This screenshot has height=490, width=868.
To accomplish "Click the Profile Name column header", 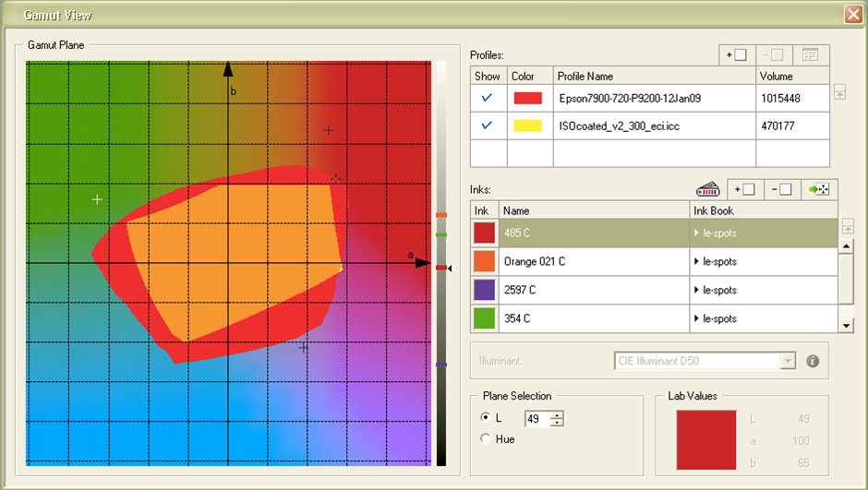I will (654, 77).
